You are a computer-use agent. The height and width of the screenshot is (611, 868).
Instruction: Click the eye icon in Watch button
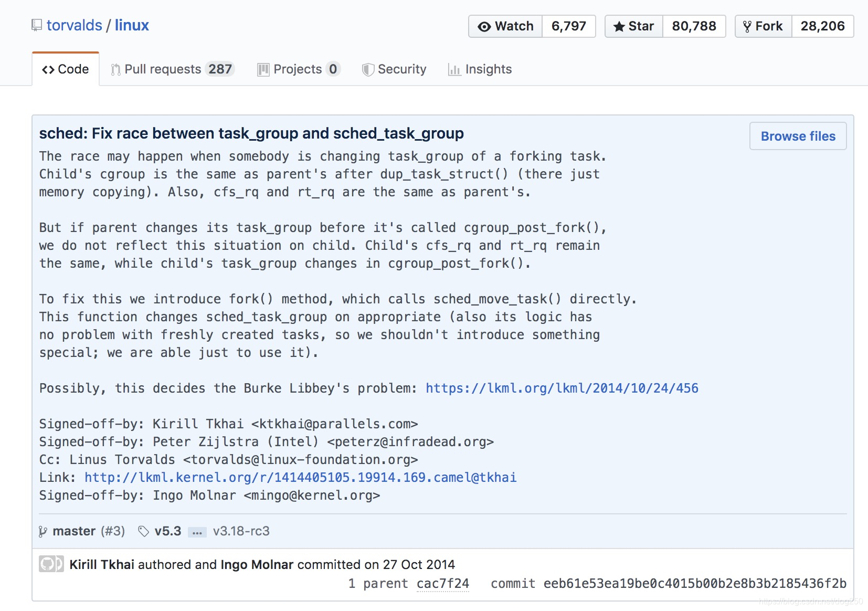484,27
